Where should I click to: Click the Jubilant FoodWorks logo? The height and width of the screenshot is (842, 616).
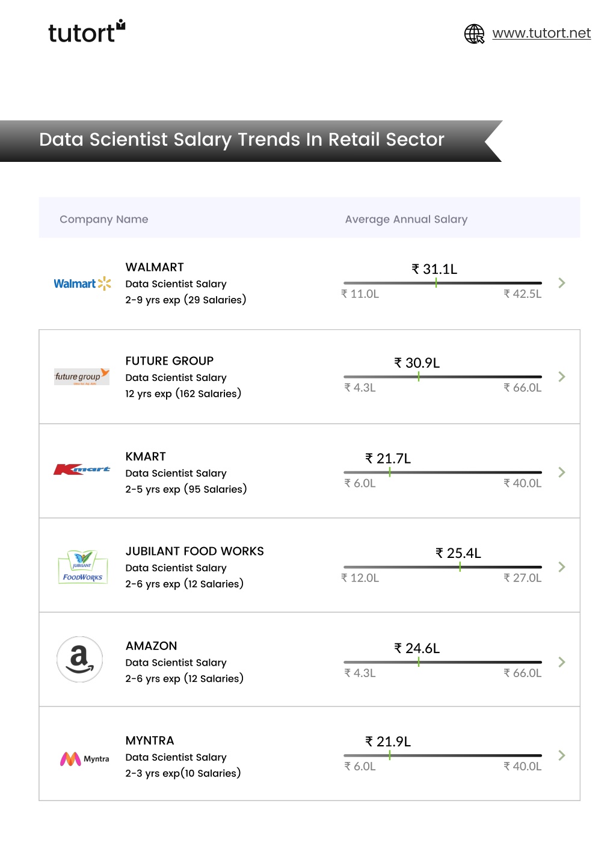(x=83, y=567)
